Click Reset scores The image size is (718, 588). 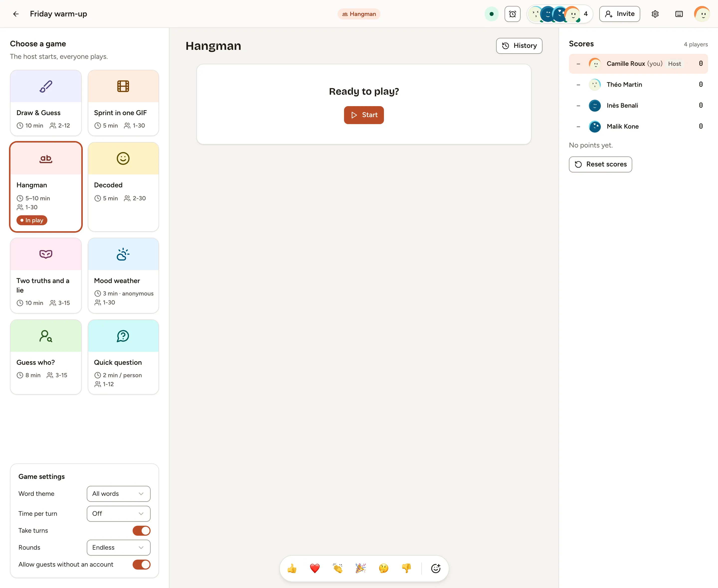tap(600, 164)
